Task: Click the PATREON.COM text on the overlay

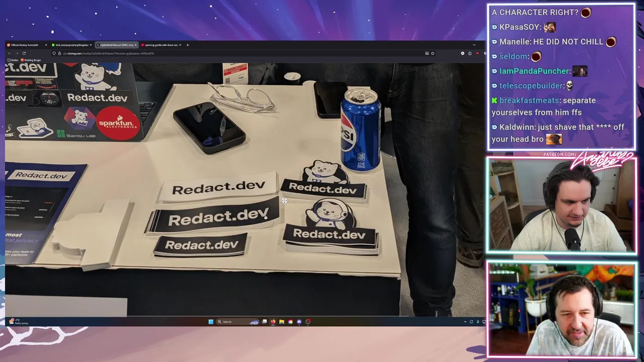Action: pyautogui.click(x=559, y=154)
